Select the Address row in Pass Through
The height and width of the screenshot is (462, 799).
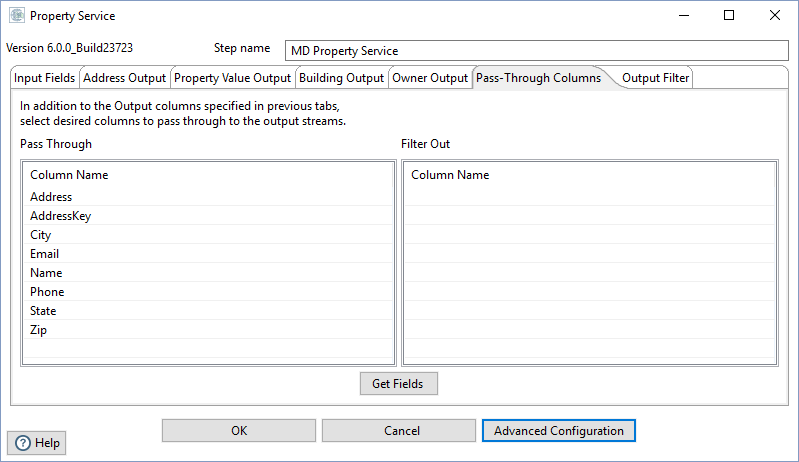pos(51,197)
